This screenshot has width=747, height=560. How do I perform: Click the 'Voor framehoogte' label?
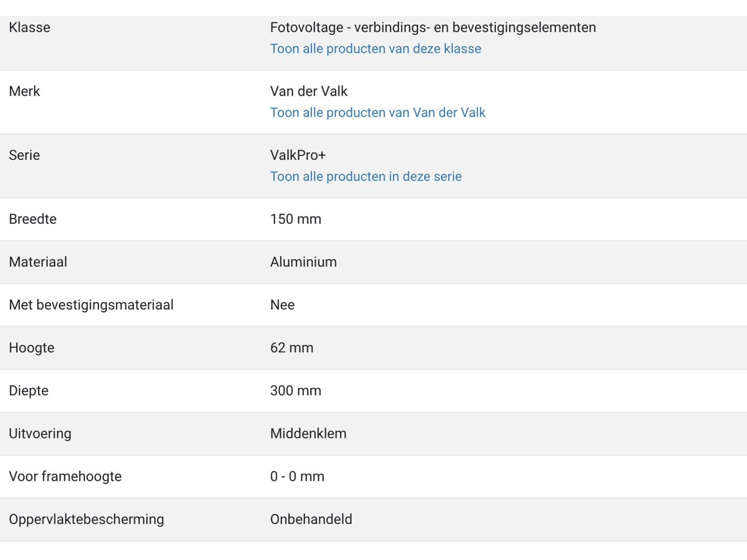[65, 476]
